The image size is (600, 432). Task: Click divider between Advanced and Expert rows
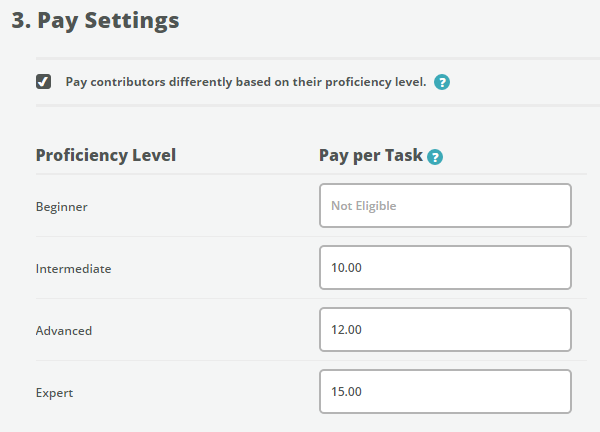tap(311, 360)
